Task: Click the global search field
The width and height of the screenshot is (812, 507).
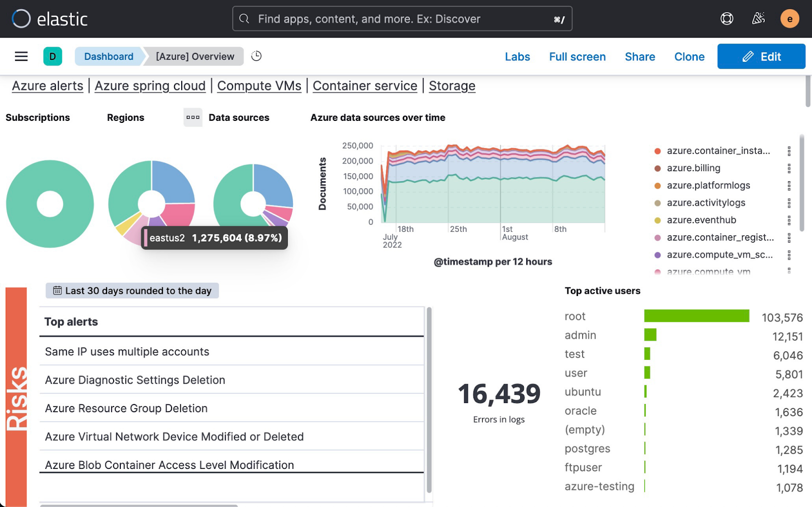Action: coord(402,19)
